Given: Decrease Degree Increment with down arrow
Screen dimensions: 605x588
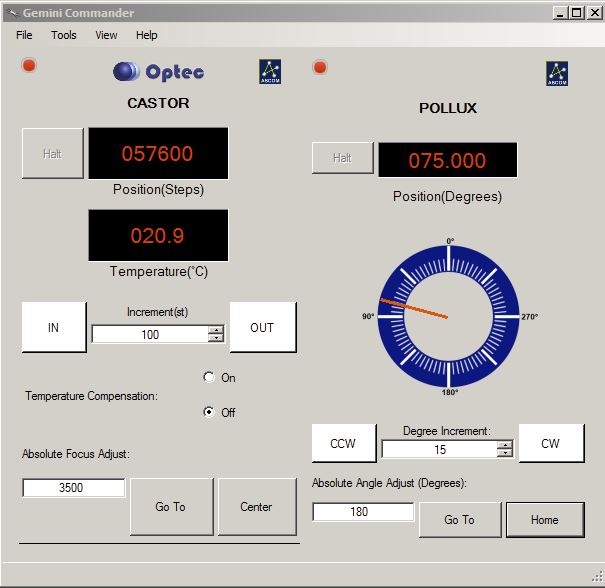Looking at the screenshot, I should tap(505, 453).
